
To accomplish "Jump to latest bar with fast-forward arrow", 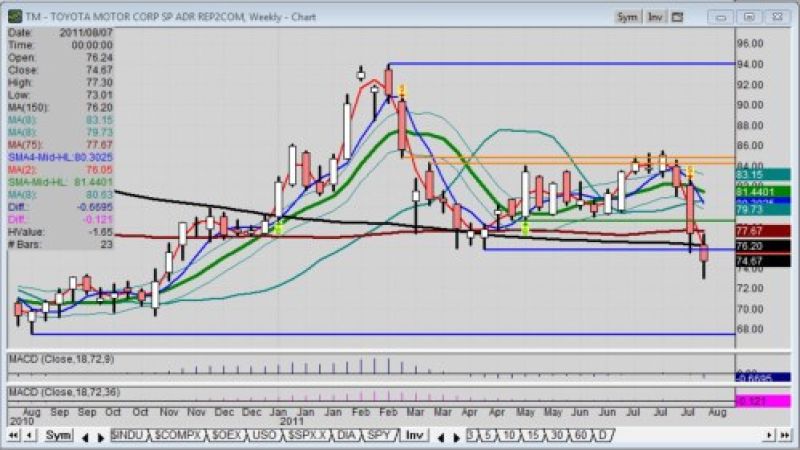I will pos(784,435).
